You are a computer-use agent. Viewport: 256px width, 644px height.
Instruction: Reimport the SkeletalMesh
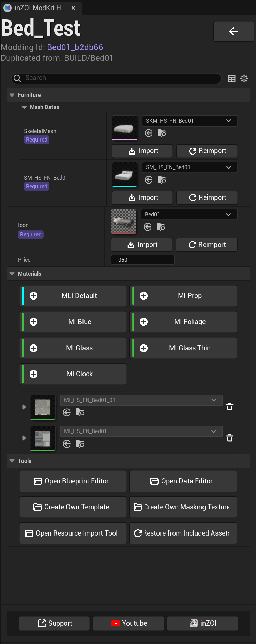207,151
